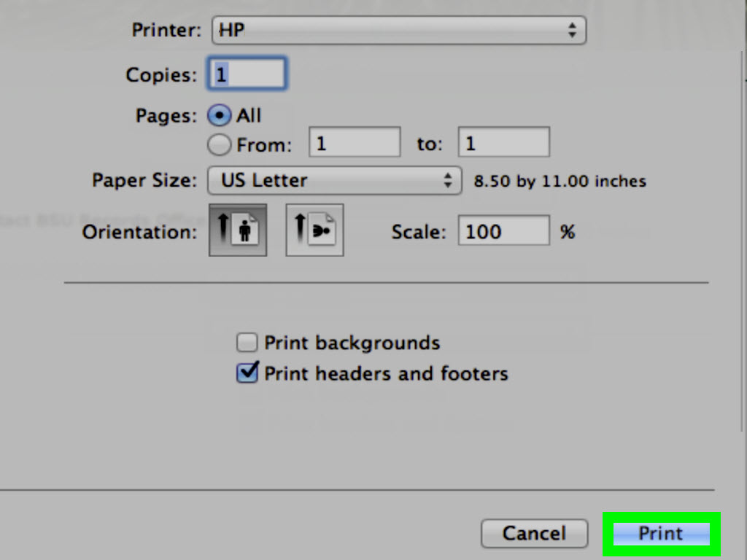Click the Copies input field

(247, 74)
